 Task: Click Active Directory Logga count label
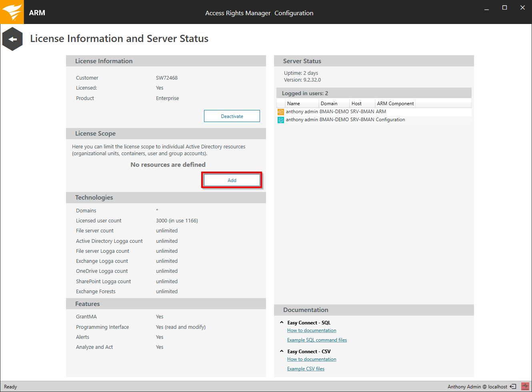point(109,241)
